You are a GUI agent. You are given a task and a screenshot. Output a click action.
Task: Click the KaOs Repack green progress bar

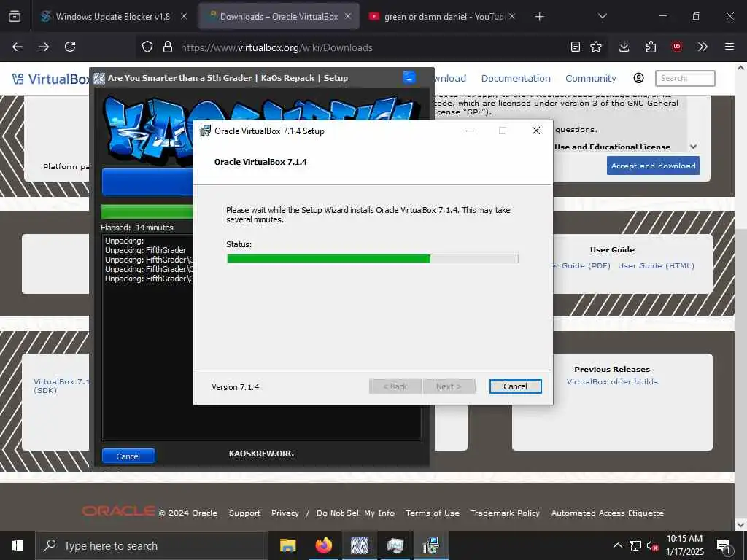pyautogui.click(x=147, y=212)
